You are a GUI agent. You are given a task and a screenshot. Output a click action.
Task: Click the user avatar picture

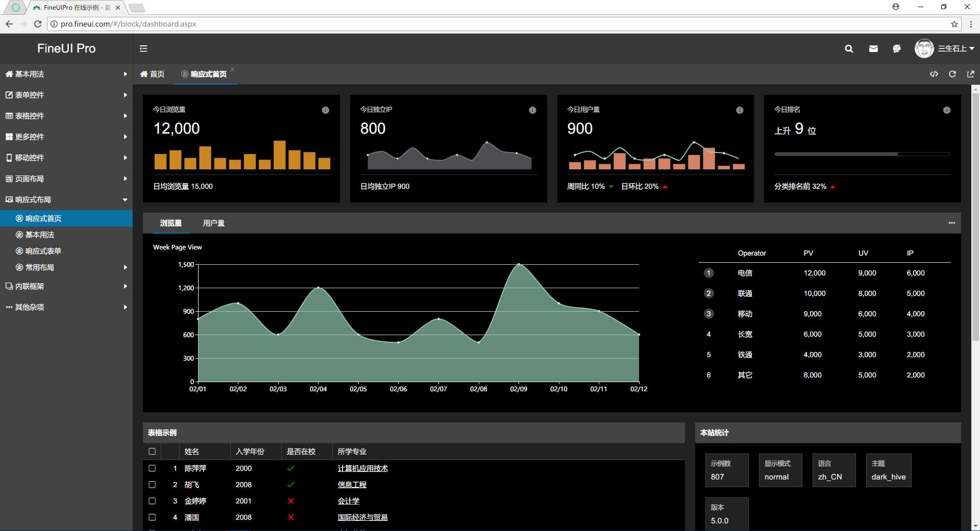tap(924, 48)
